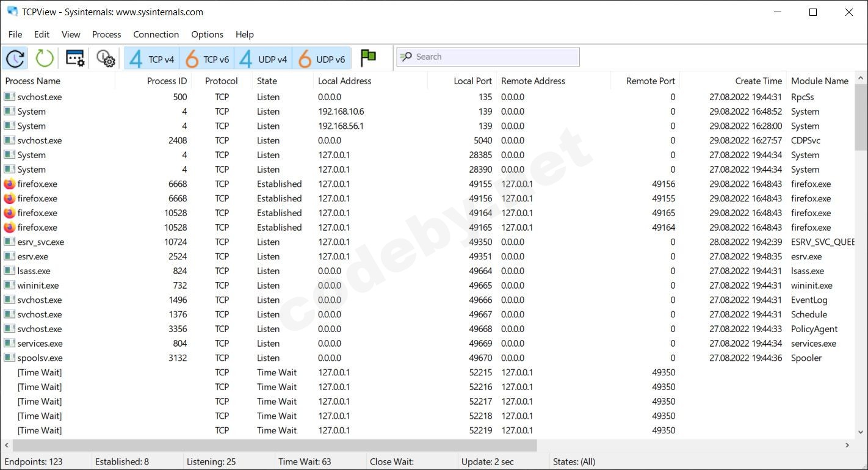Open the Process menu

pyautogui.click(x=106, y=34)
